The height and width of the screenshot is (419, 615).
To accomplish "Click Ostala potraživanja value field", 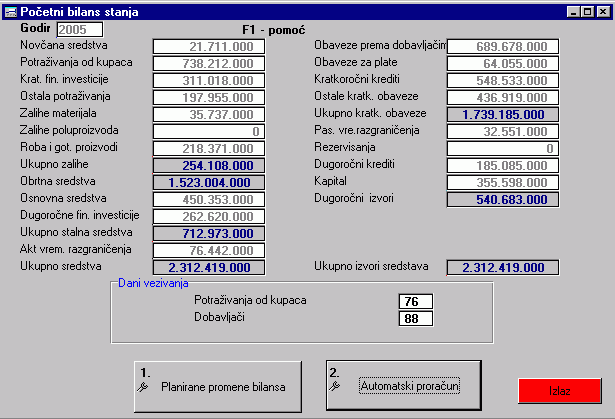I will click(x=209, y=97).
